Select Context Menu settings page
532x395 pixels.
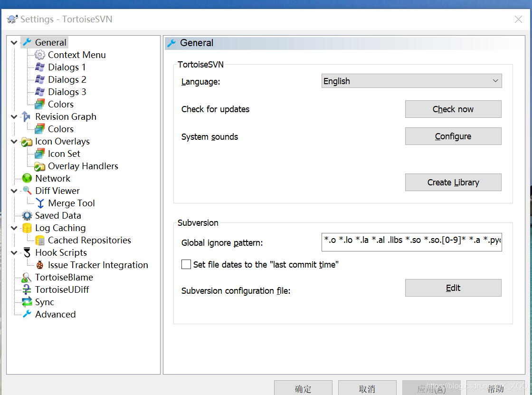pyautogui.click(x=76, y=55)
